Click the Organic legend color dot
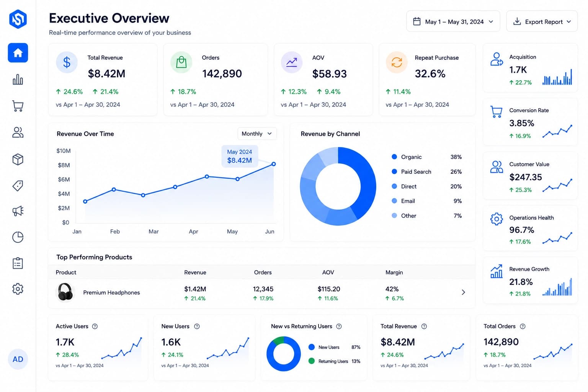The width and height of the screenshot is (588, 392). 394,157
